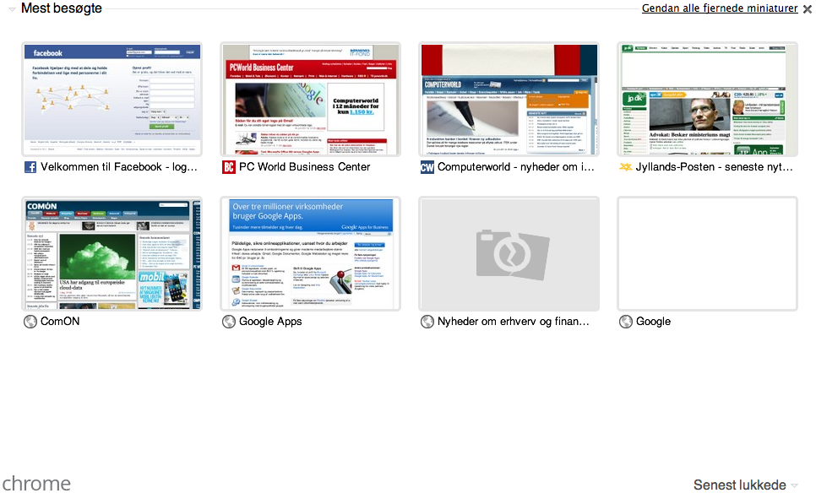Click the Facebook favicon icon

pos(30,167)
